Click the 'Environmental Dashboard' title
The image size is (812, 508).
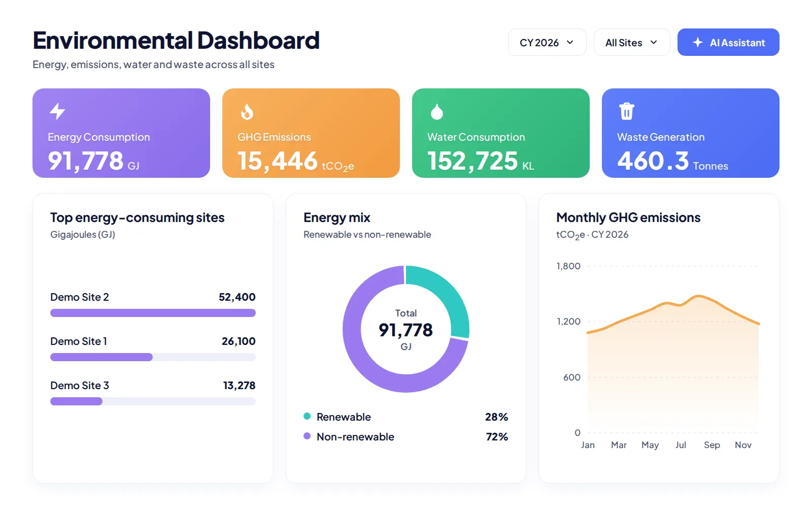(176, 40)
